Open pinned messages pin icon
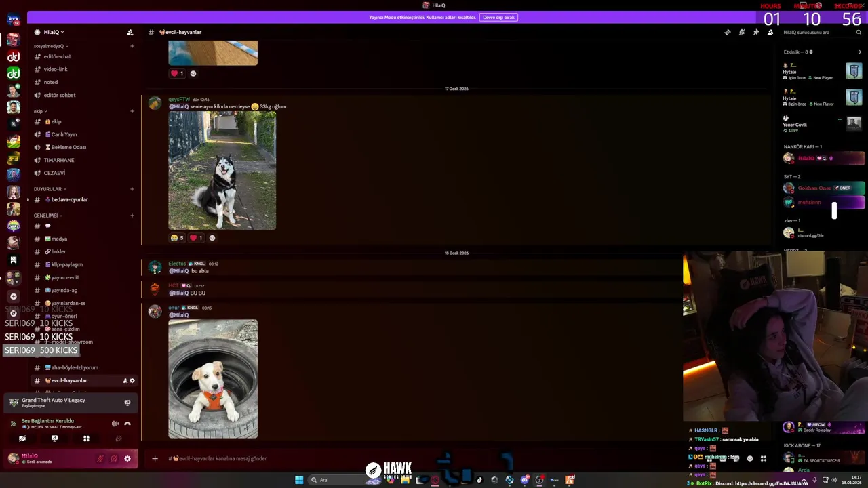Viewport: 868px width, 488px height. (756, 32)
